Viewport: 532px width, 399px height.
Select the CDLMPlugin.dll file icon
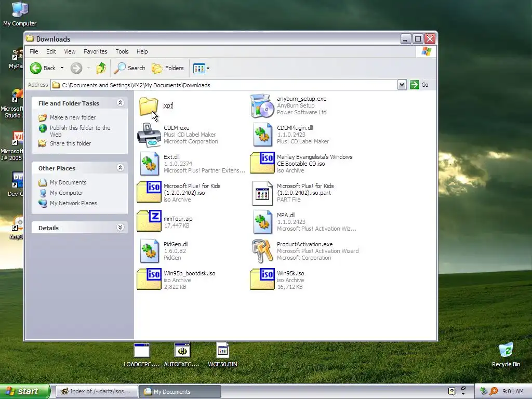pos(262,135)
